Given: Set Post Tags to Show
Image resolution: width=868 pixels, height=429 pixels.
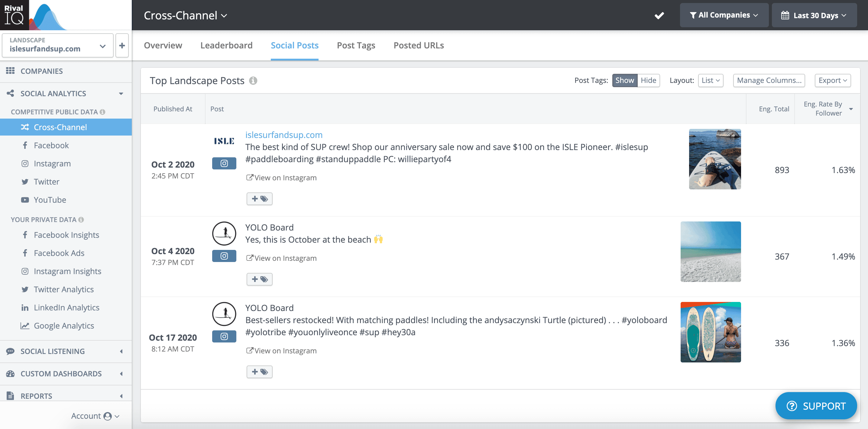Looking at the screenshot, I should 624,80.
